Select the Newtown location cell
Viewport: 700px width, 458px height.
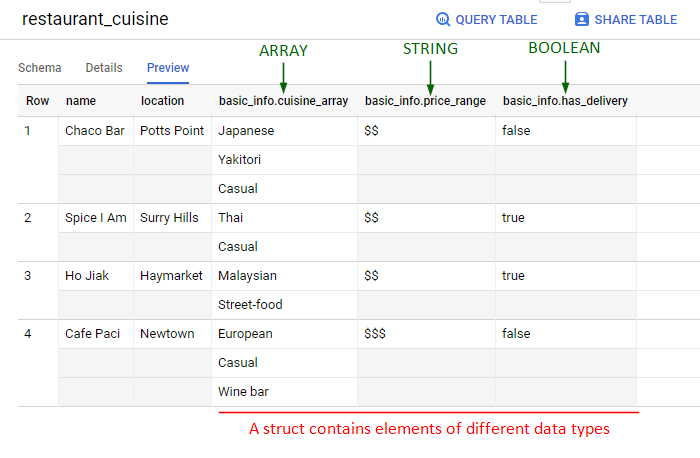coord(172,334)
